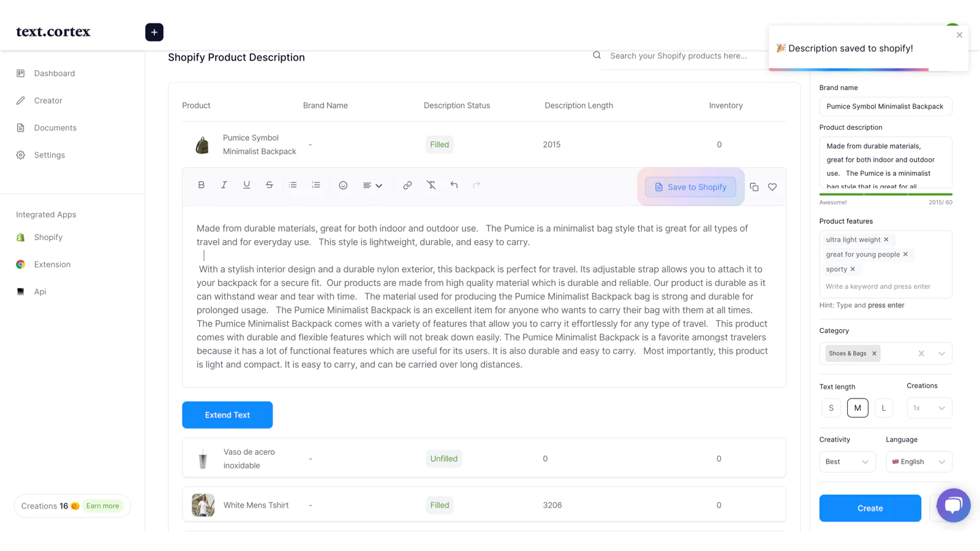
Task: Remove the 'sporty' feature tag
Action: (853, 269)
